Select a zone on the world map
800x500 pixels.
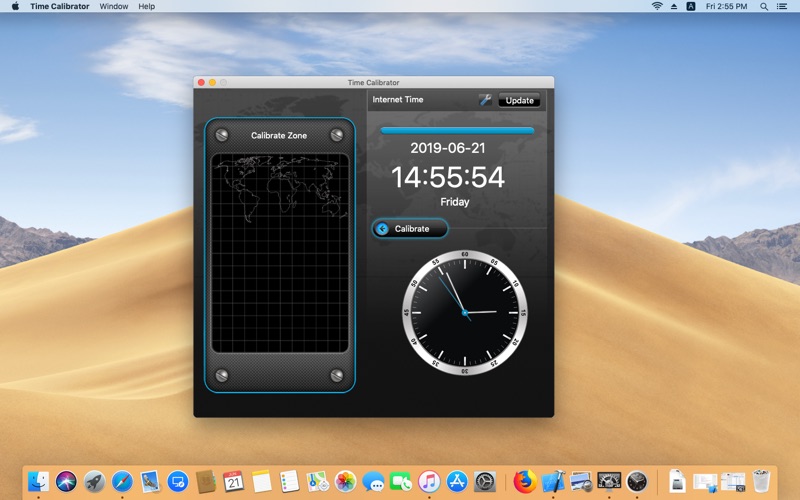point(280,253)
